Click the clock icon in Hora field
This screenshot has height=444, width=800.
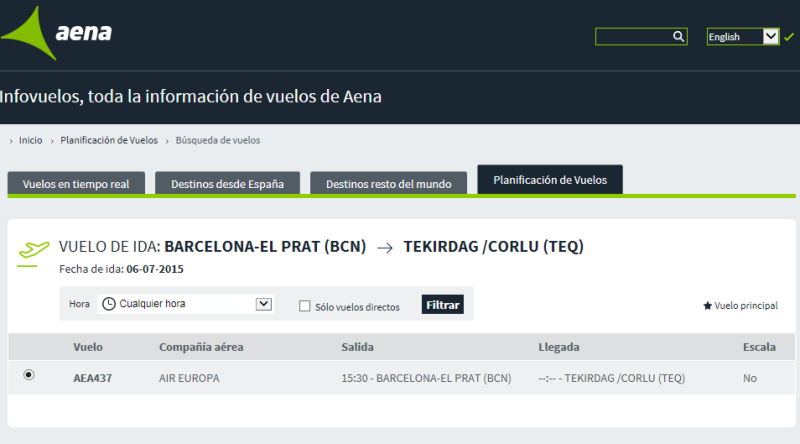tap(109, 304)
